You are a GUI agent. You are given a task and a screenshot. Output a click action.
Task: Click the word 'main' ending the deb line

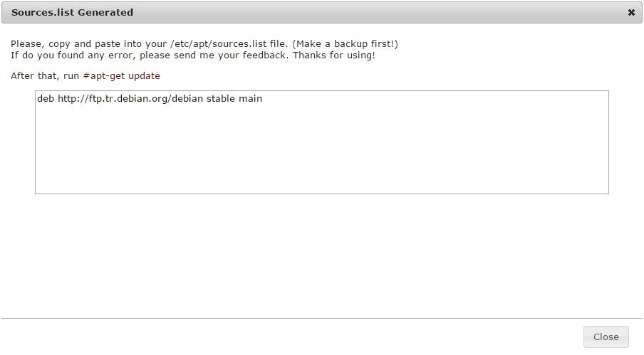251,99
